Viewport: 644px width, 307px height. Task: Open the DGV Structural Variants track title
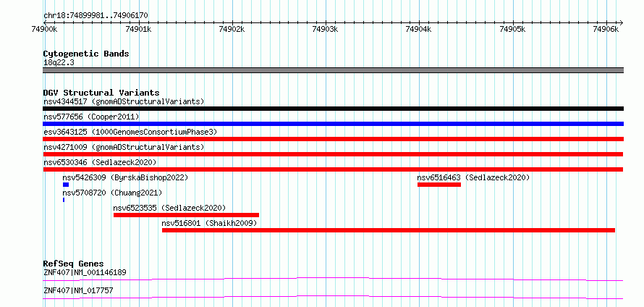coord(101,93)
